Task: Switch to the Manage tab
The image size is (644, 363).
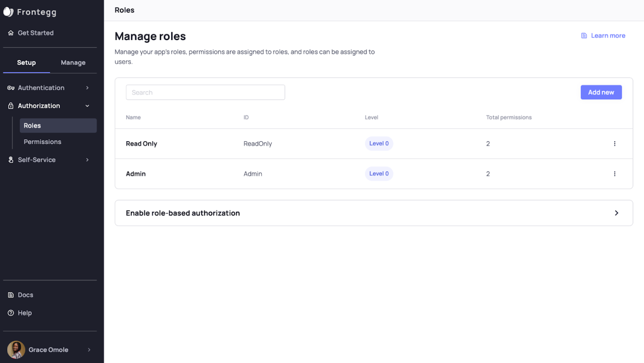Action: [x=73, y=62]
